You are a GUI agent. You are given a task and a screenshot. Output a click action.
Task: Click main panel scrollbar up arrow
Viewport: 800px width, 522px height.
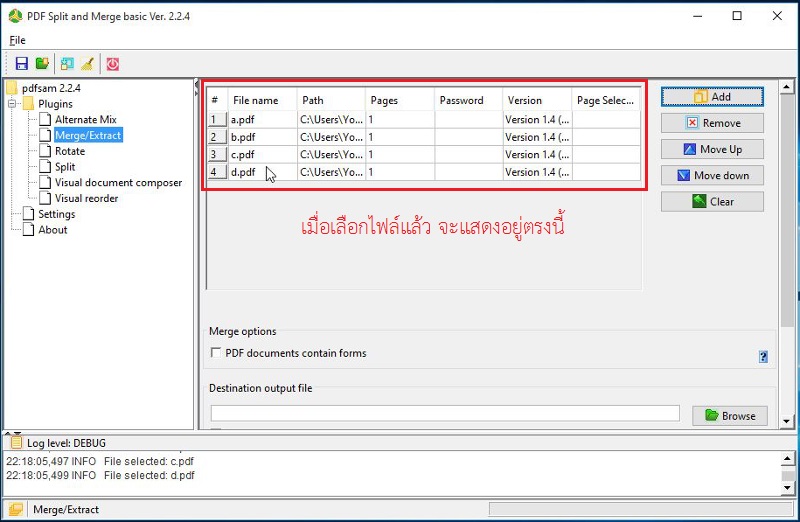click(786, 87)
